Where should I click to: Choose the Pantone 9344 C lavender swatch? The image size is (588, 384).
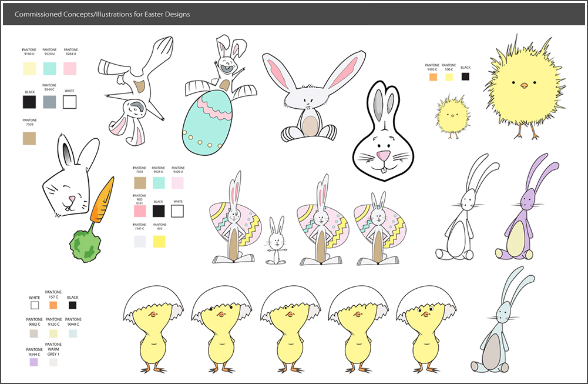point(34,362)
